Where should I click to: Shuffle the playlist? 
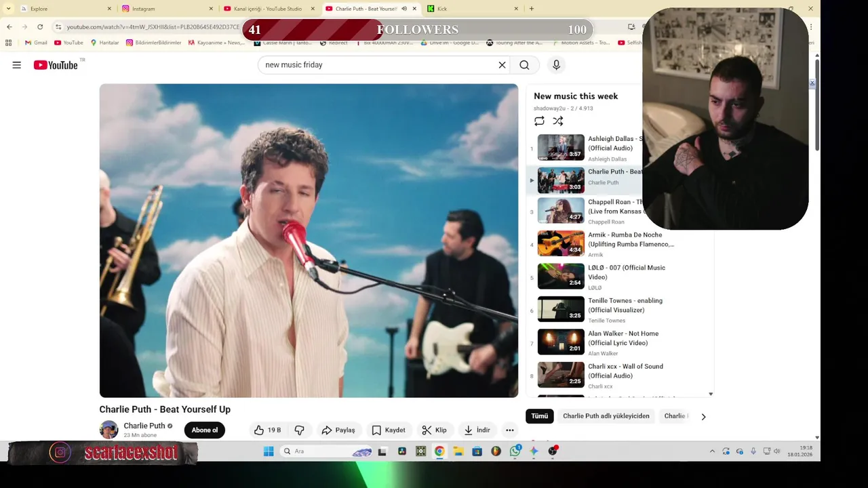557,121
